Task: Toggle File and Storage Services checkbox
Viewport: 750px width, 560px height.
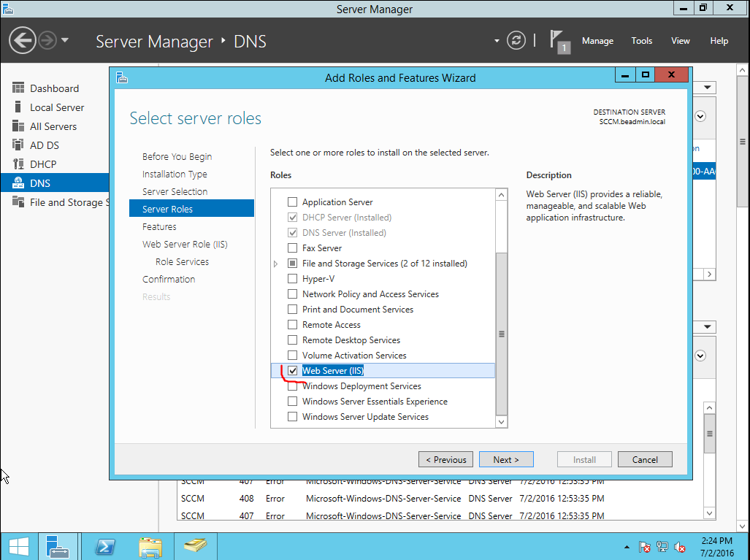Action: pos(292,263)
